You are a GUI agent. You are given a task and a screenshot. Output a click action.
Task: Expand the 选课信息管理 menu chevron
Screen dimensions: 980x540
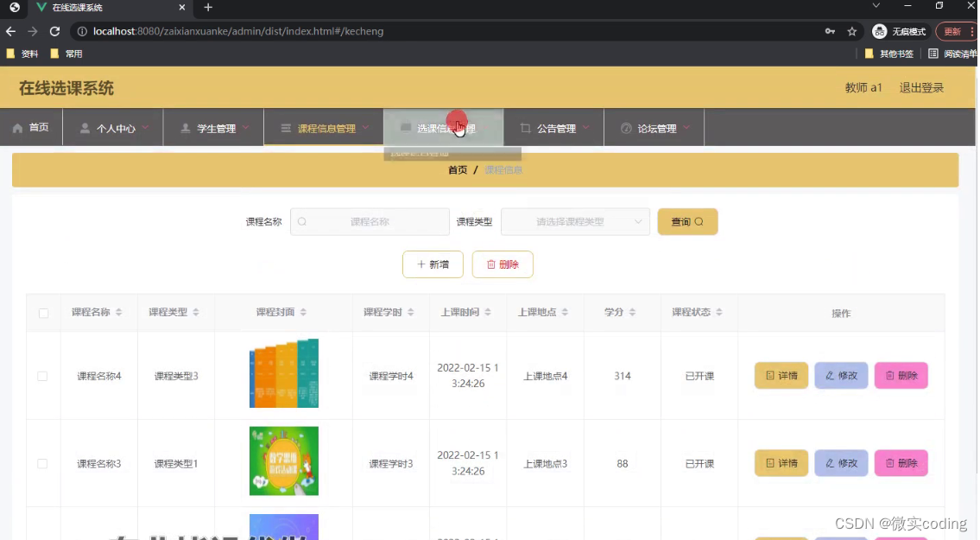(486, 126)
